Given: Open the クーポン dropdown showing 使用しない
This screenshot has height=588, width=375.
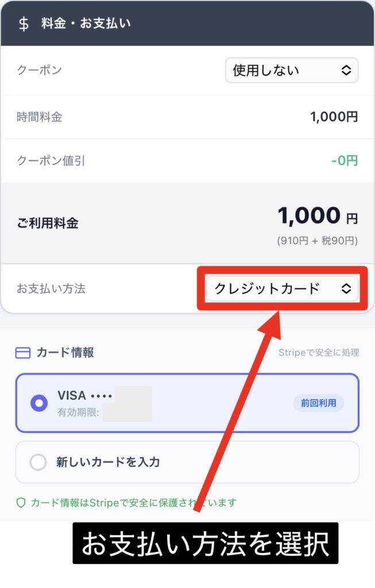Looking at the screenshot, I should coord(291,71).
